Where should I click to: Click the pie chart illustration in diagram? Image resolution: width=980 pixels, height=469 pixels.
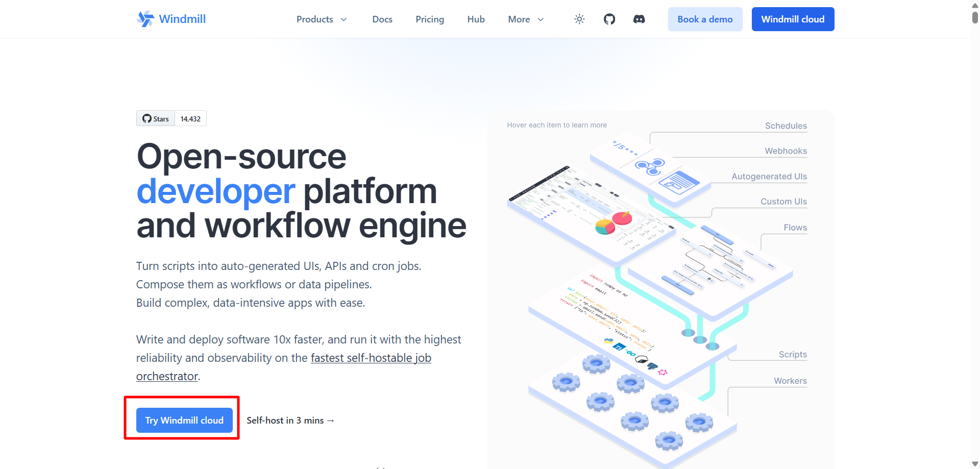pos(614,223)
